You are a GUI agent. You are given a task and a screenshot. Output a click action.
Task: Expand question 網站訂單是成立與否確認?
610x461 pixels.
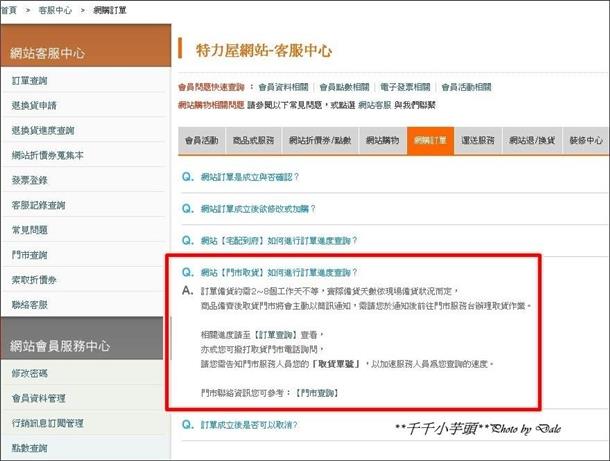[x=250, y=177]
